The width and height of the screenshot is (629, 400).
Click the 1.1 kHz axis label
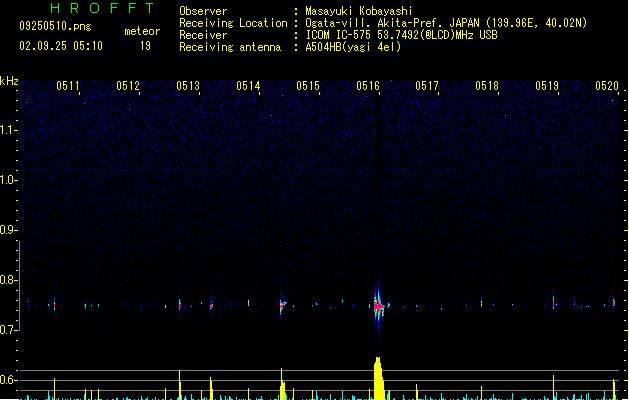point(8,130)
